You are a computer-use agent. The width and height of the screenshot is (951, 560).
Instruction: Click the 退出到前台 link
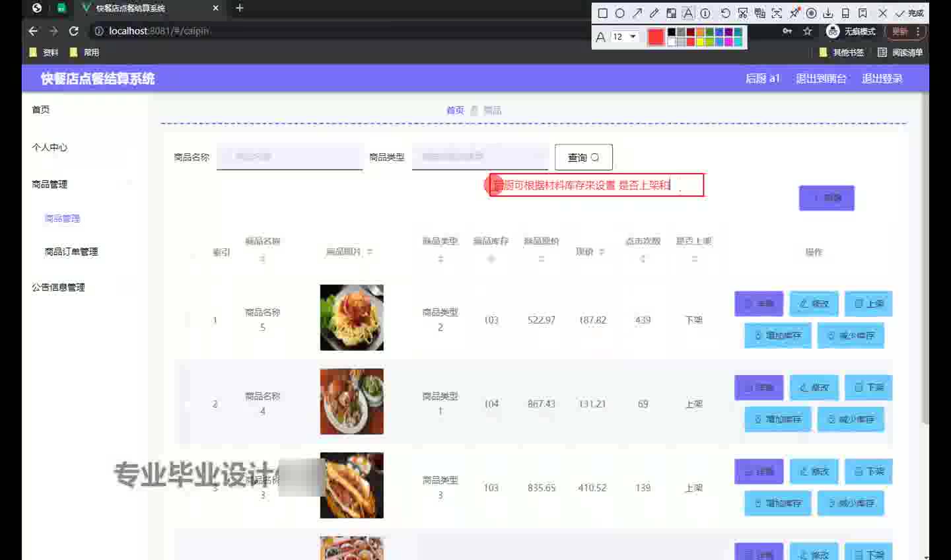pyautogui.click(x=821, y=79)
